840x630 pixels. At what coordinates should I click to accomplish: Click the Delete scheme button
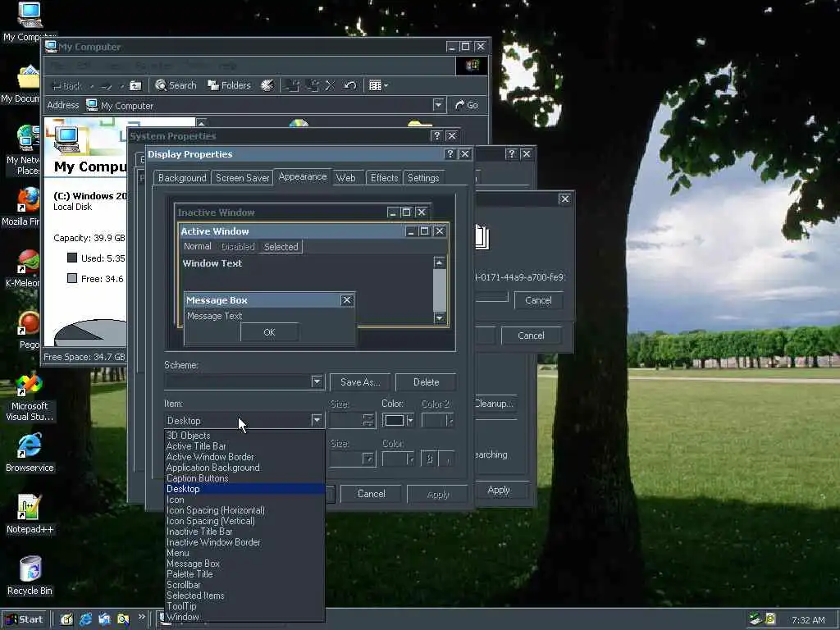(426, 382)
